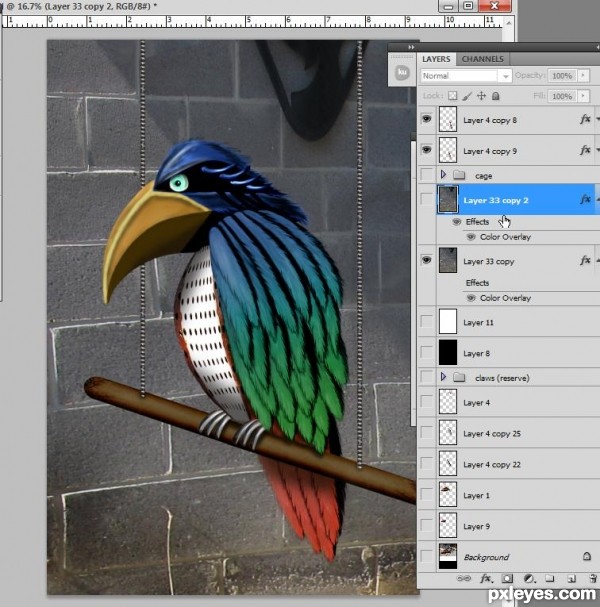Select Layer 4 copy 22
Screen dimensions: 600x607
pos(509,464)
